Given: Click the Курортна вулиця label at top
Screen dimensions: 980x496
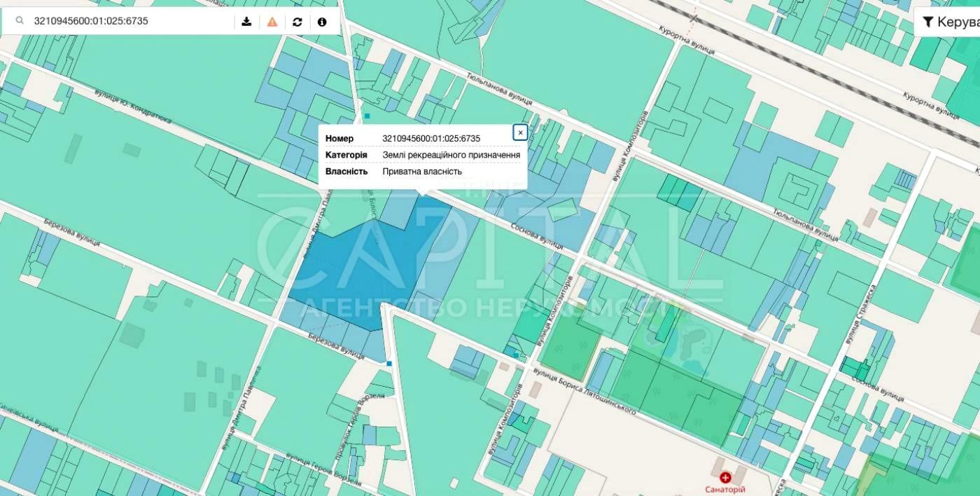Looking at the screenshot, I should [686, 39].
